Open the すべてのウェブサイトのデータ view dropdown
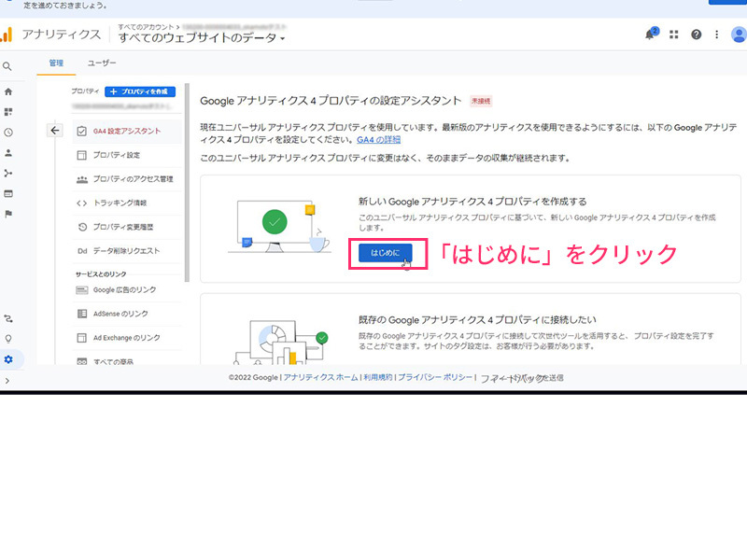 click(x=202, y=38)
